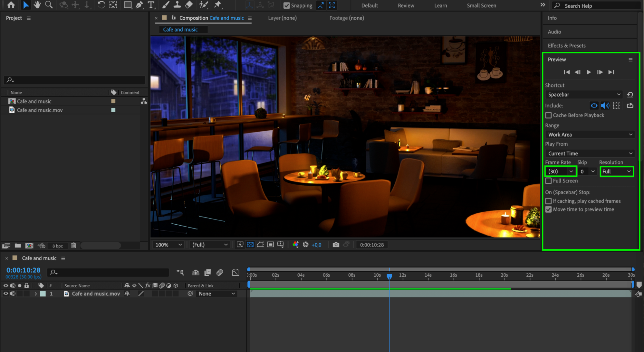Screen dimensions: 644x352
Task: Switch to the Review workspace
Action: tap(406, 5)
